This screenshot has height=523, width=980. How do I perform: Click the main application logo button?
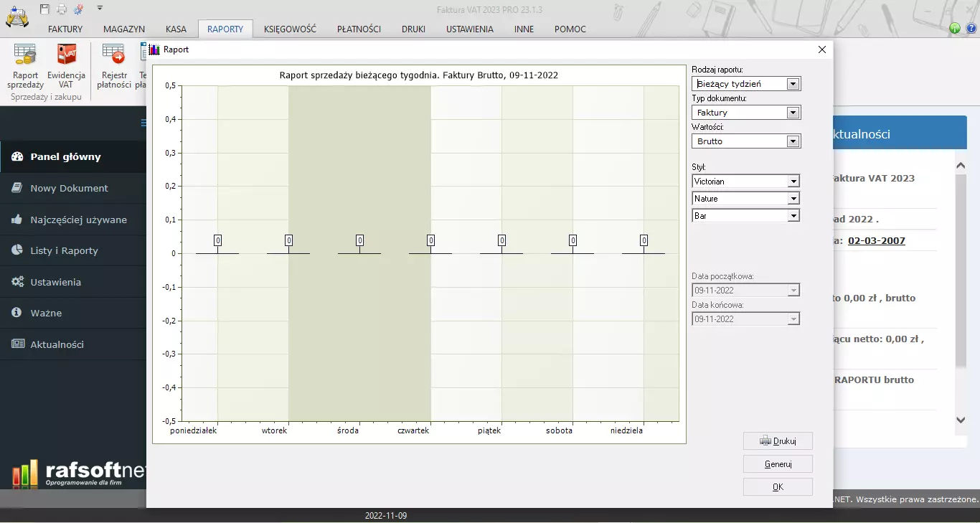tap(17, 17)
